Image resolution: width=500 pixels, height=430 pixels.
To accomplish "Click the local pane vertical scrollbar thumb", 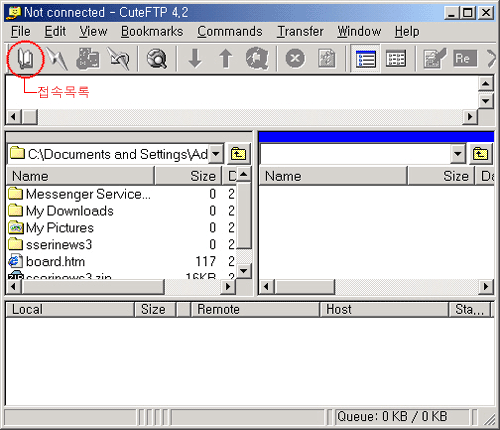I will point(244,215).
